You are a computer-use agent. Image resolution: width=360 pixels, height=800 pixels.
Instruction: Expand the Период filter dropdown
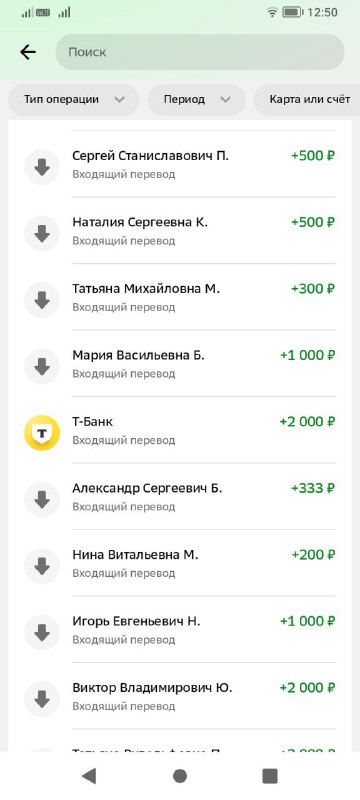point(196,99)
